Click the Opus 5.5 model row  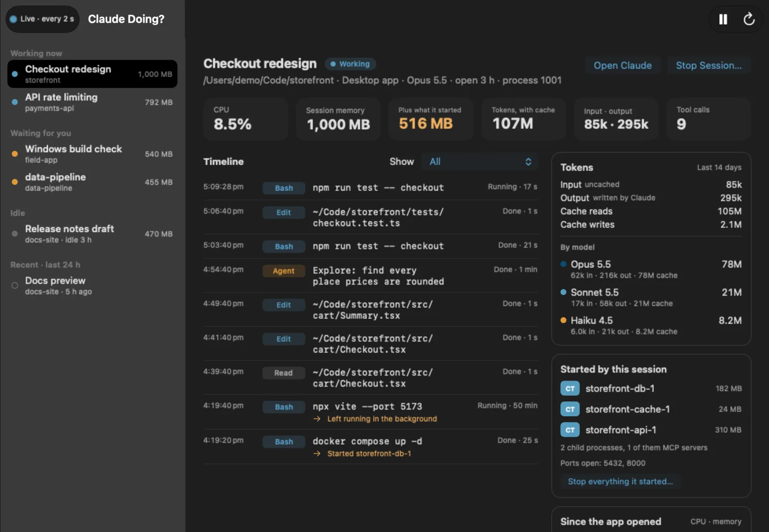[x=651, y=269]
